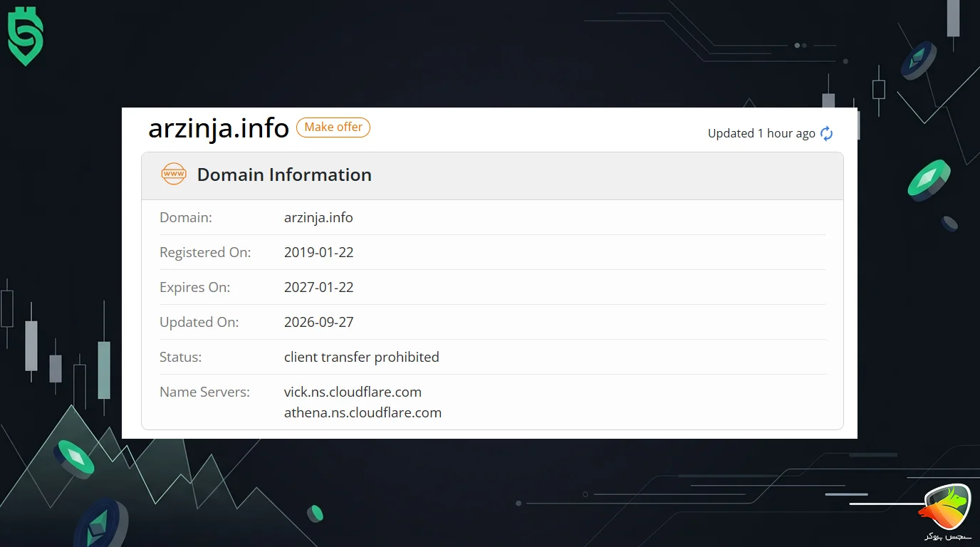Select the expiry date 2027-01-22
980x547 pixels.
point(319,287)
